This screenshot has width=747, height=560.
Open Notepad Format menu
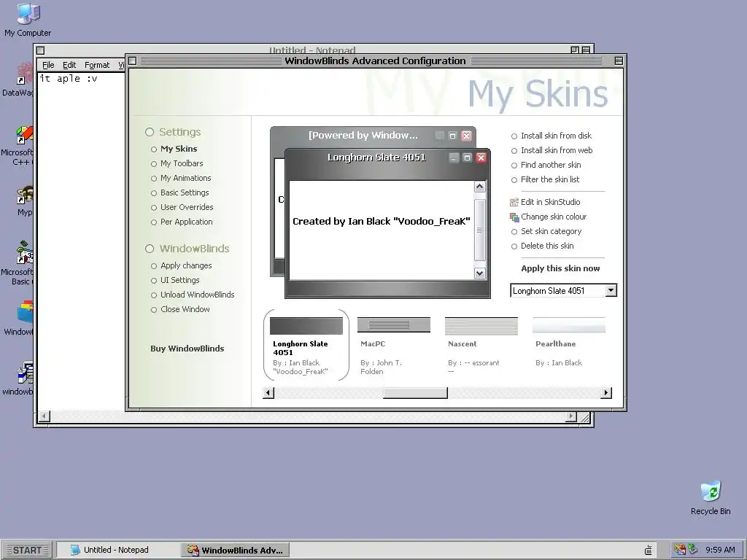click(x=97, y=65)
